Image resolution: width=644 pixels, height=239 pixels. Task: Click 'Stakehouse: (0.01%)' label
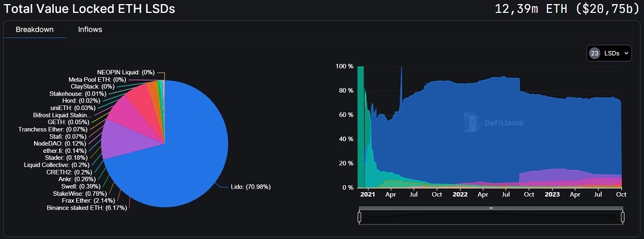pyautogui.click(x=78, y=94)
